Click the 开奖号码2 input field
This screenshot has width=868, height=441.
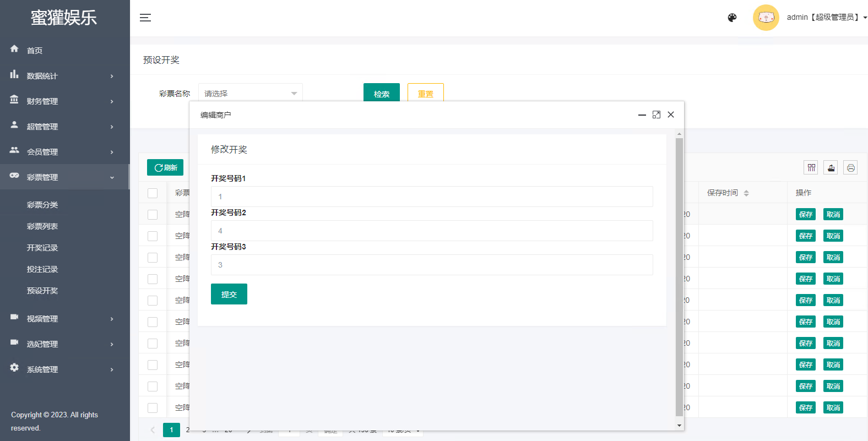(431, 231)
